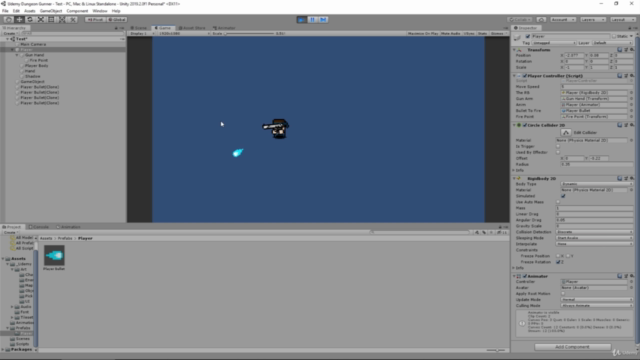640x360 pixels.
Task: Toggle Pivot handle position button
Action: click(x=96, y=19)
